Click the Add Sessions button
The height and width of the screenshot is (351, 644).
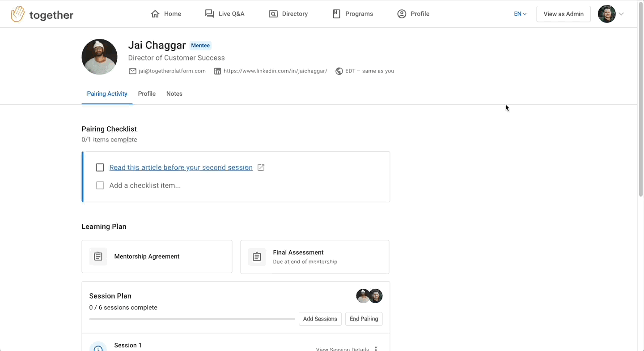(320, 319)
